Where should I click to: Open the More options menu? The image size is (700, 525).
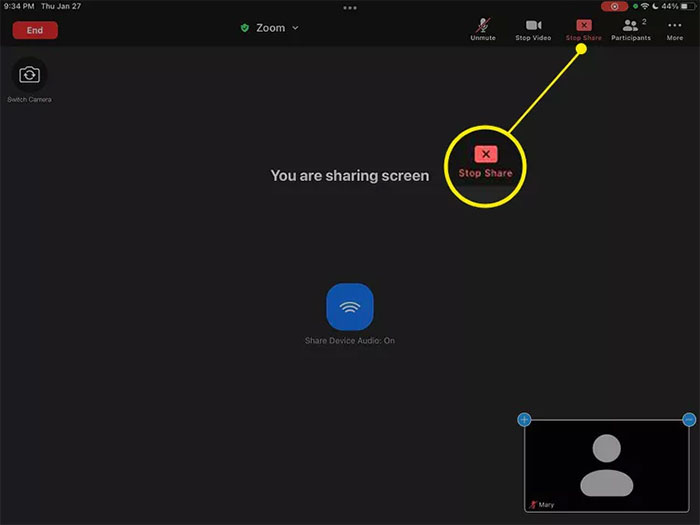[675, 28]
